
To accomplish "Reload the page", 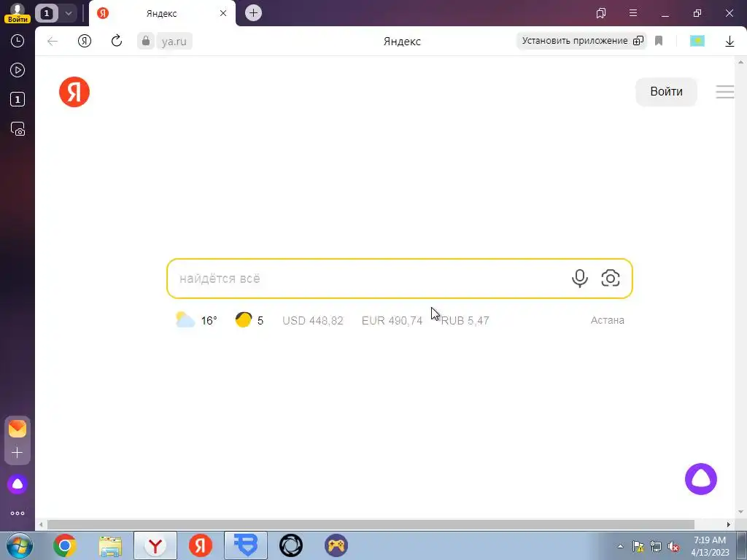I will [117, 41].
